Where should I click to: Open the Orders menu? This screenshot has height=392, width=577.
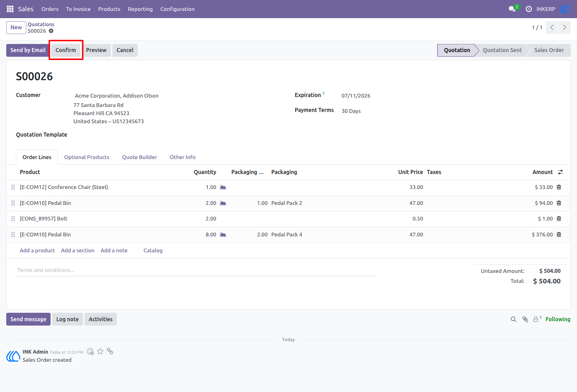pyautogui.click(x=50, y=9)
